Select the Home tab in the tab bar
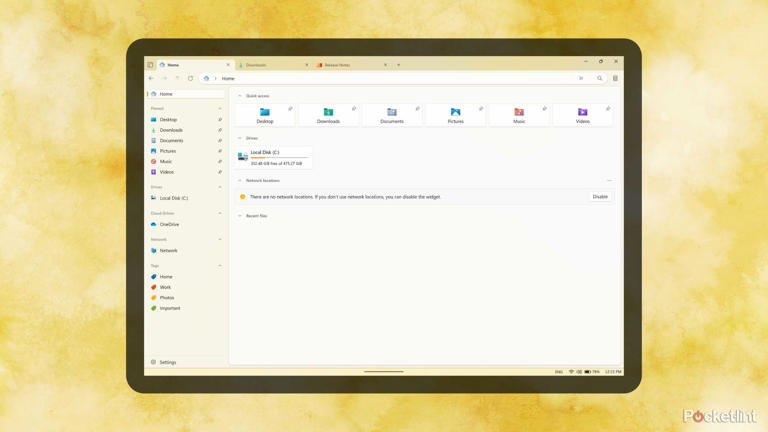Screen dimensions: 768x432 [195, 65]
